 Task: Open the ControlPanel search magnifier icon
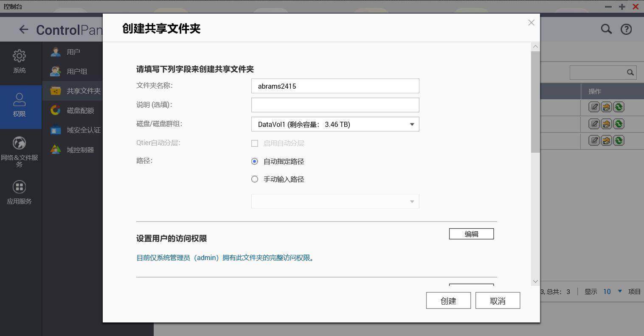pyautogui.click(x=606, y=29)
